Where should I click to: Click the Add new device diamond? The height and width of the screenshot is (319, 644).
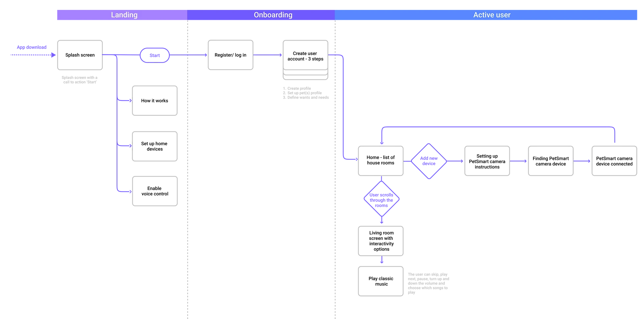429,161
